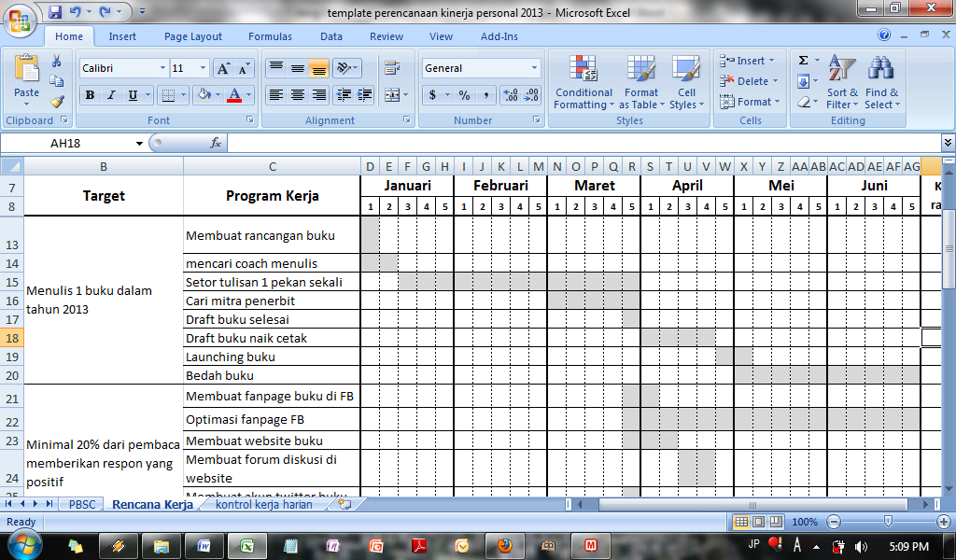Toggle Bold formatting
The height and width of the screenshot is (560, 956).
pos(91,95)
